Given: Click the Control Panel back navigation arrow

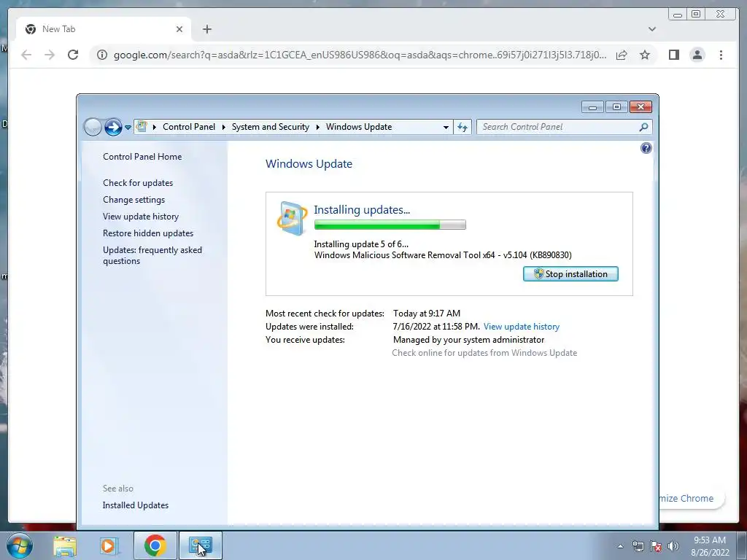Looking at the screenshot, I should pyautogui.click(x=93, y=127).
